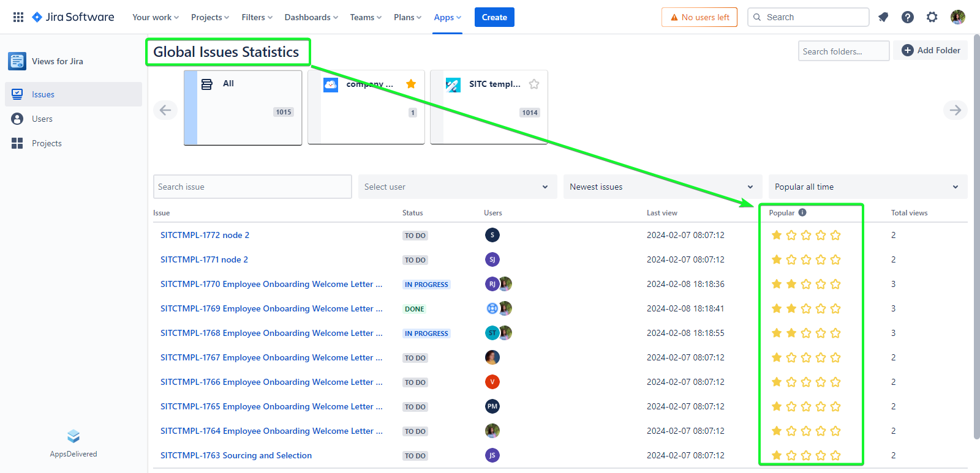Open the Dashboards menu
The height and width of the screenshot is (473, 980).
click(x=311, y=17)
